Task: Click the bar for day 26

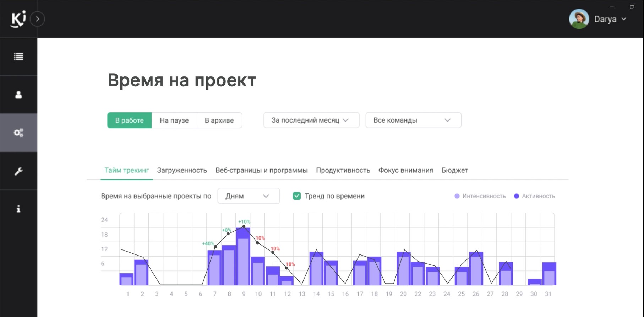Action: 476,268
